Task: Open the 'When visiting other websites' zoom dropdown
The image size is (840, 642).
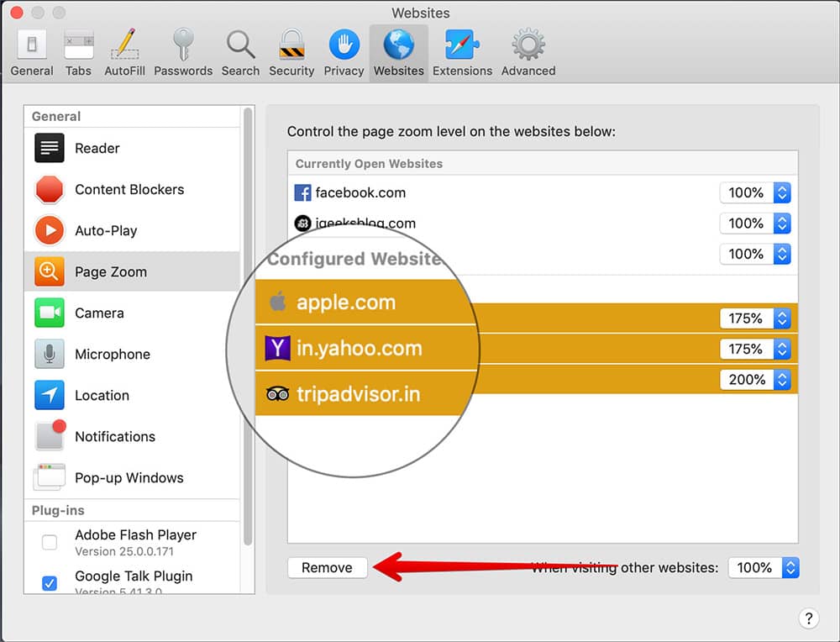Action: pyautogui.click(x=763, y=567)
